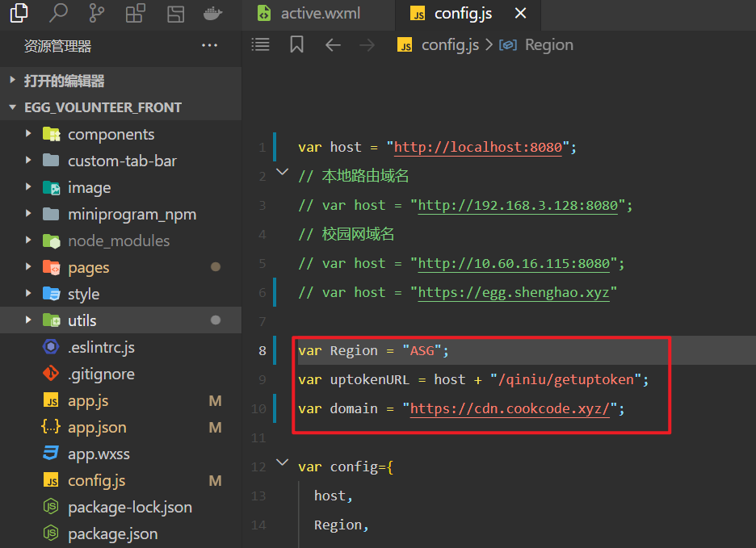Screen dimensions: 756x548
Task: Open app.json in the file tree
Action: [97, 427]
